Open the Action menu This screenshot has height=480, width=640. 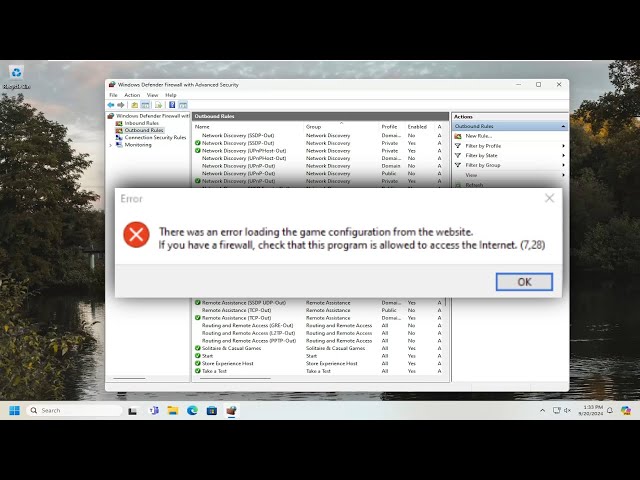point(132,95)
